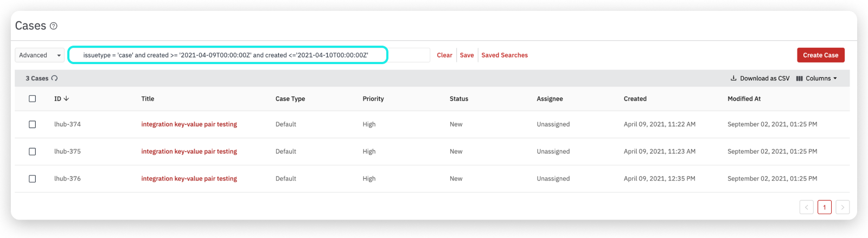Click the Modified At column header
Image resolution: width=868 pixels, height=238 pixels.
(744, 99)
